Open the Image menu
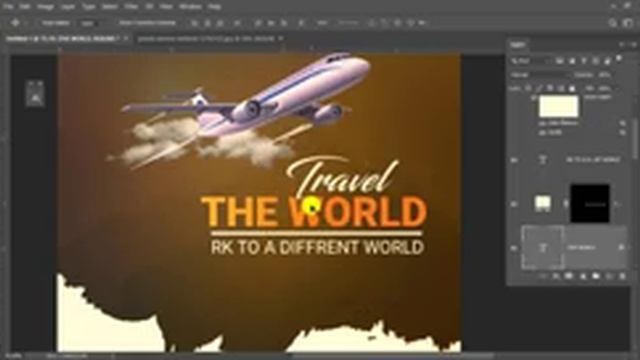Screen dimensions: 640x360 [x=45, y=7]
